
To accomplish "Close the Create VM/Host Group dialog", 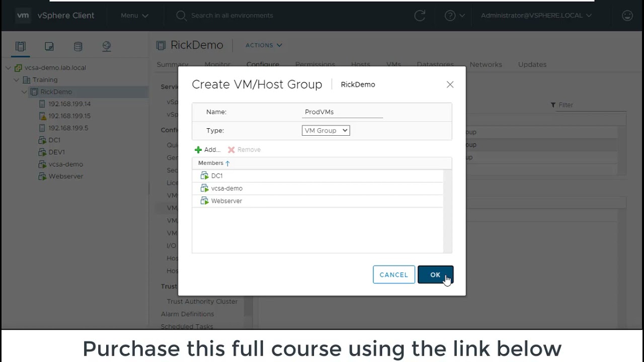I will [x=450, y=84].
